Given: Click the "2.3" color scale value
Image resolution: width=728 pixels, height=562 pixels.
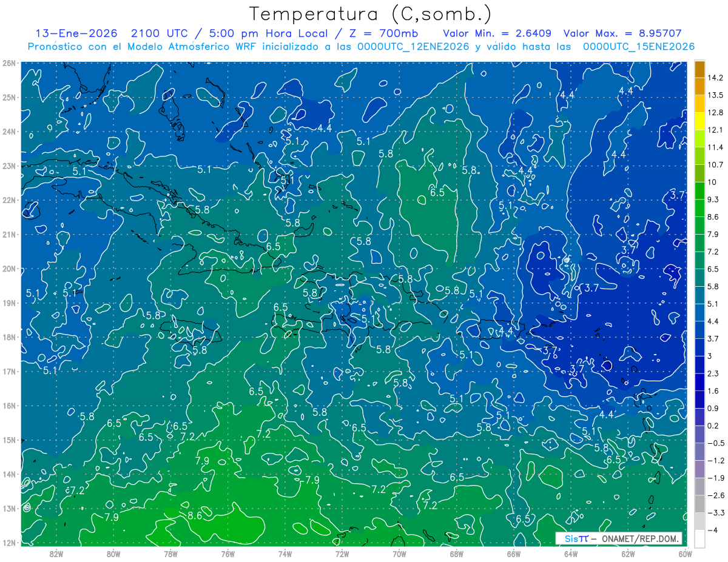Looking at the screenshot, I should point(713,373).
